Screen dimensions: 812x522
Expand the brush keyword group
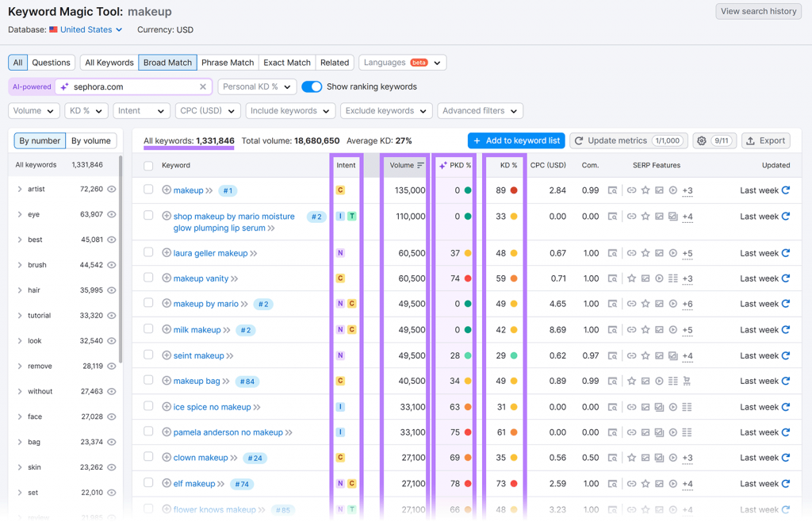click(20, 265)
